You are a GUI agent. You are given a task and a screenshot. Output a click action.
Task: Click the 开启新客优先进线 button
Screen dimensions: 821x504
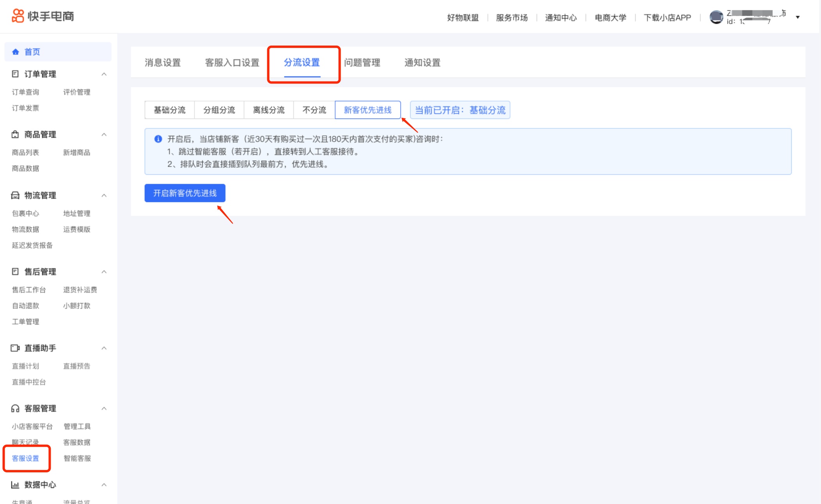pos(185,193)
